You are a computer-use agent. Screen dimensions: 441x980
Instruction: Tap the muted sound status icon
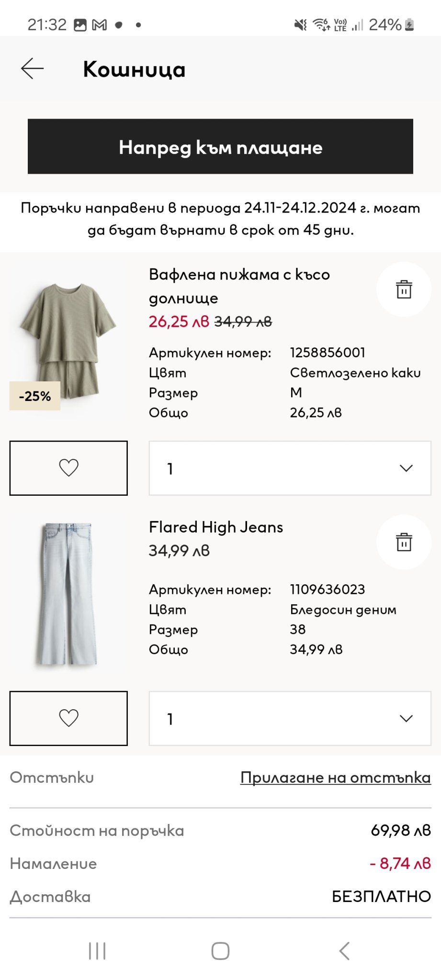tap(300, 25)
